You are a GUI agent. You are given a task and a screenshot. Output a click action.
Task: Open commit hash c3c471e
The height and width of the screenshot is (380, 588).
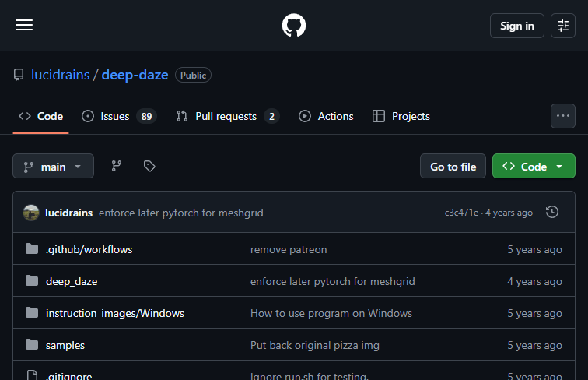(x=461, y=213)
